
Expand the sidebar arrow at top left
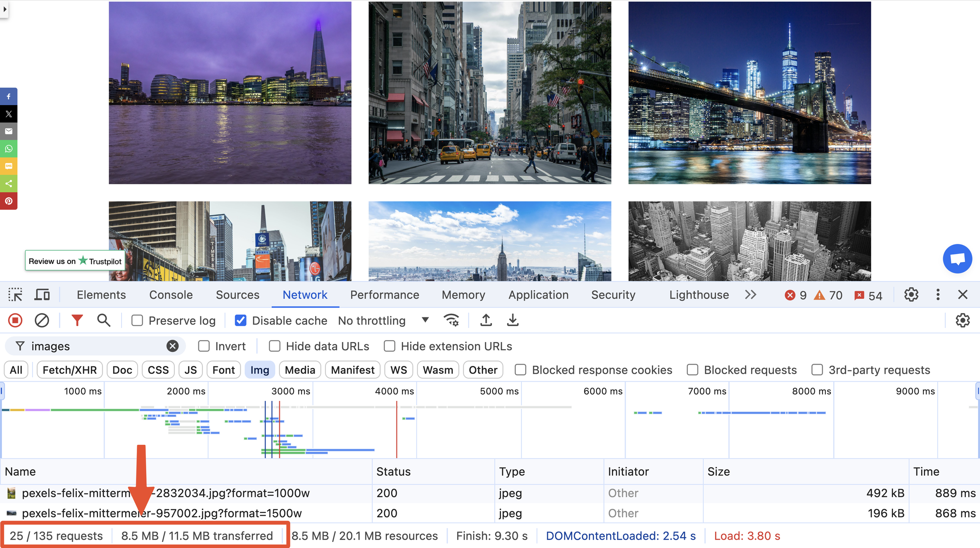(x=4, y=9)
